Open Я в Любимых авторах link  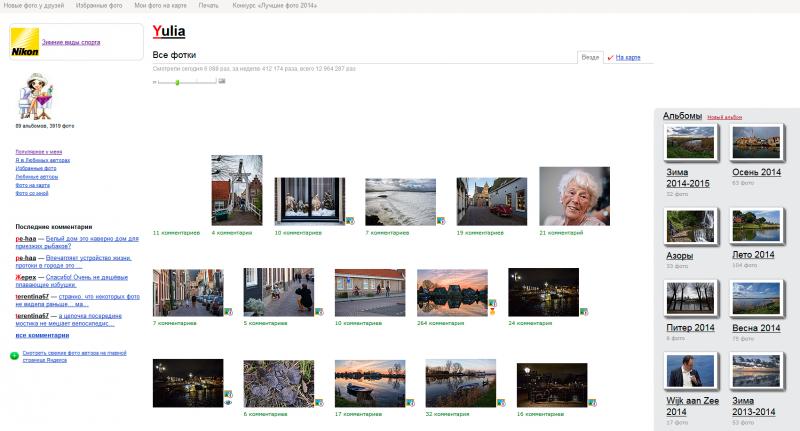[43, 160]
